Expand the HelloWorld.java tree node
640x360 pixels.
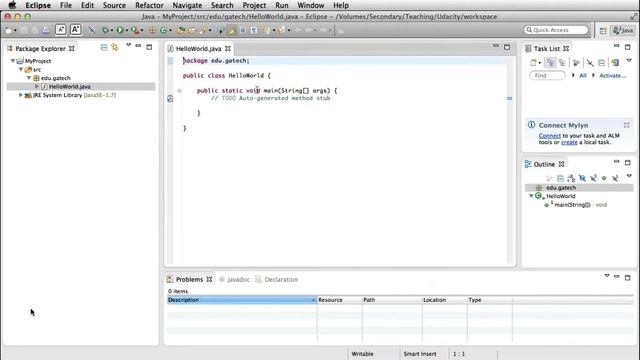point(37,87)
